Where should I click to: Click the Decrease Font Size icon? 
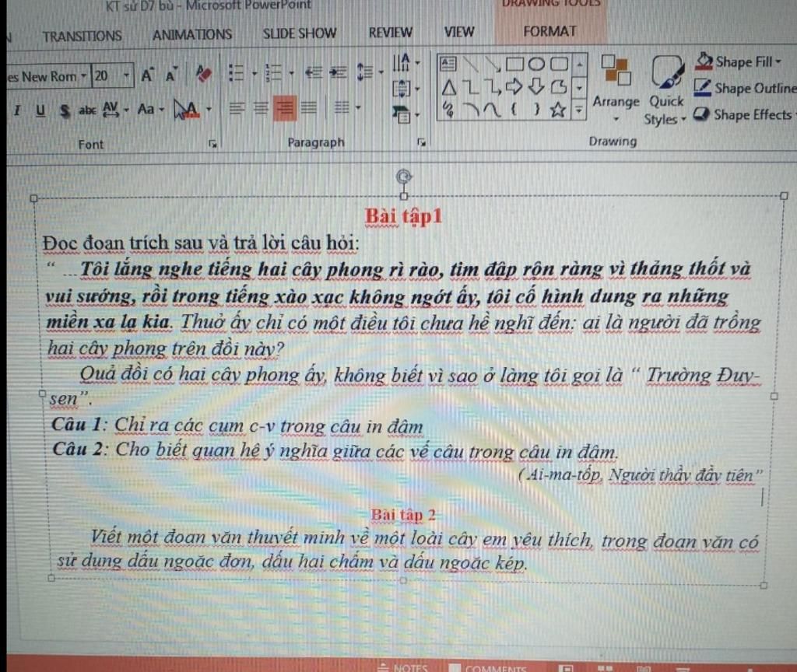click(x=171, y=75)
